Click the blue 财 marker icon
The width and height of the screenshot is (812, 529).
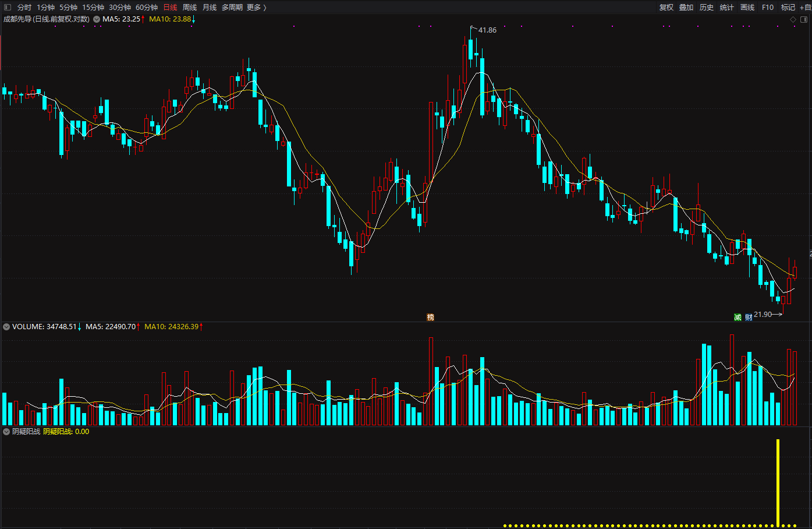[x=749, y=317]
